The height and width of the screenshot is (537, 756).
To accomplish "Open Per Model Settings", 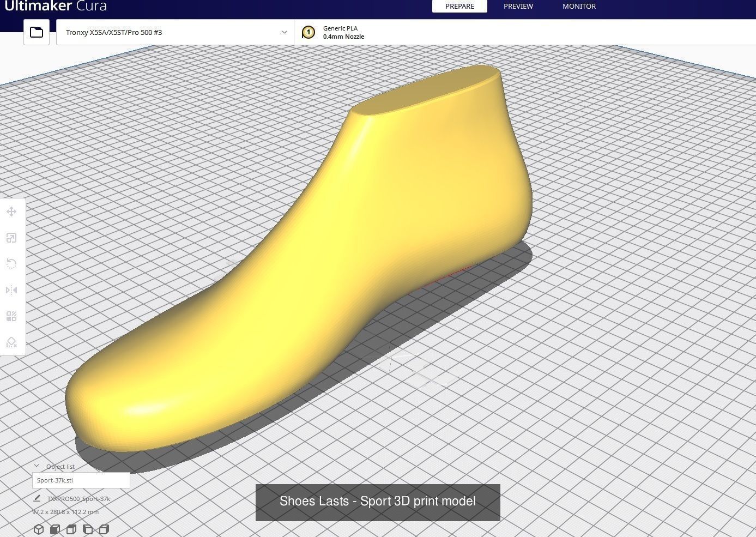I will click(11, 316).
